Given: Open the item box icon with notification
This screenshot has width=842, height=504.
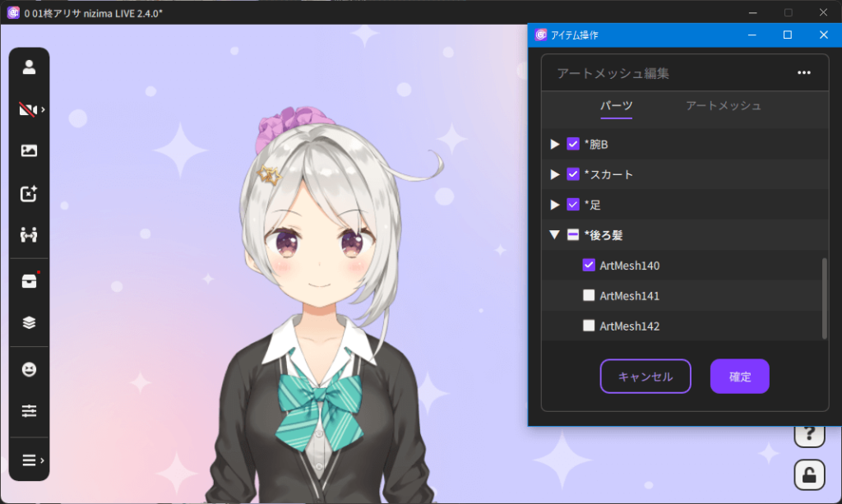Looking at the screenshot, I should (x=29, y=280).
